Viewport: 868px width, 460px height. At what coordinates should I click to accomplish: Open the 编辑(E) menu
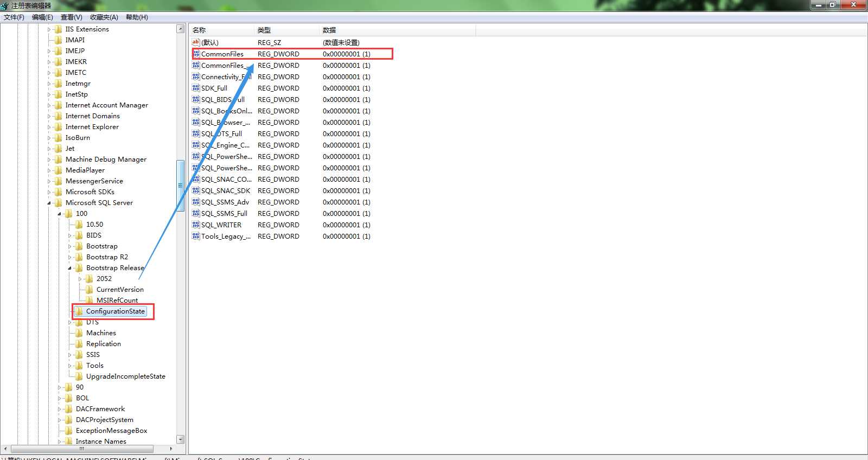point(42,17)
